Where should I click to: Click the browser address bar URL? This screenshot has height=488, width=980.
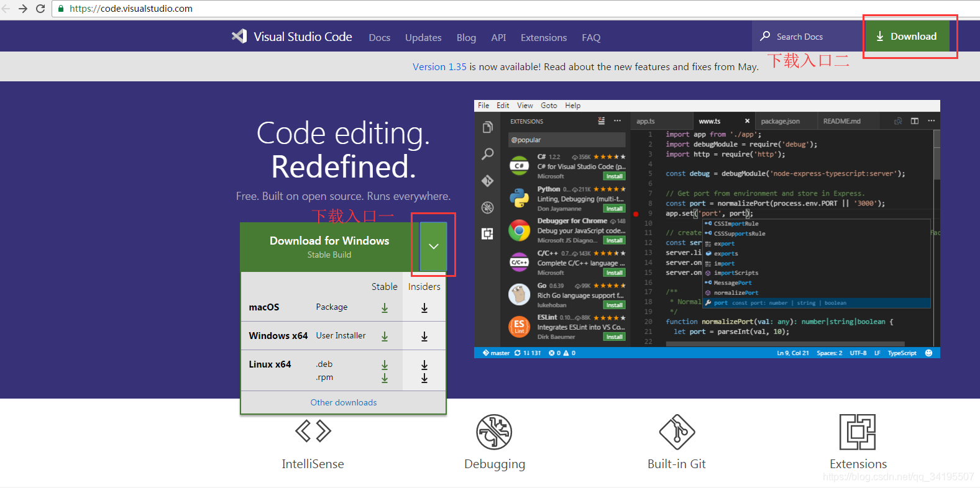pos(131,9)
